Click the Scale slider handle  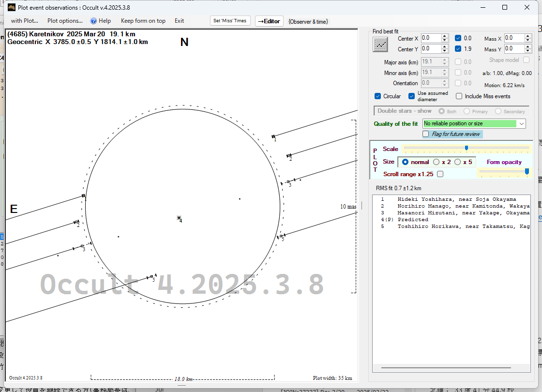tap(466, 148)
